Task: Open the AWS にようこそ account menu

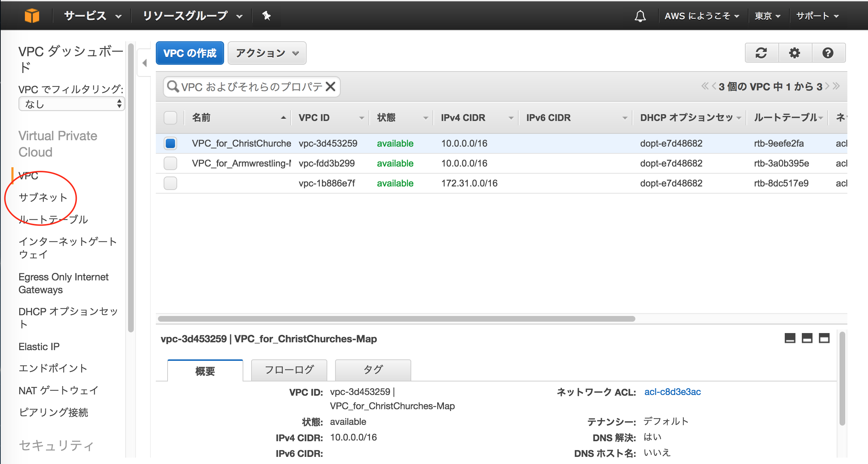Action: point(702,16)
